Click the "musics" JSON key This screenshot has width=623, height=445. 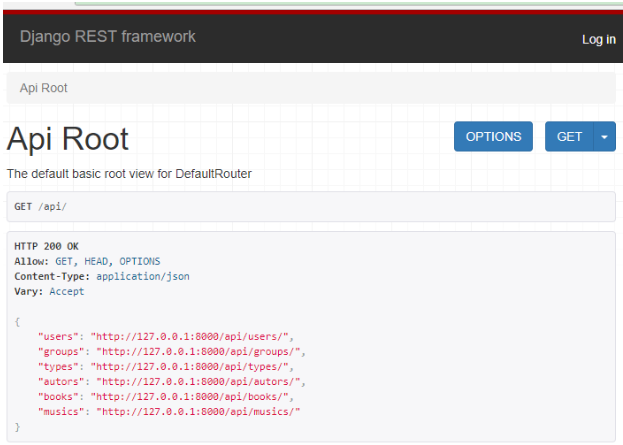tap(61, 412)
